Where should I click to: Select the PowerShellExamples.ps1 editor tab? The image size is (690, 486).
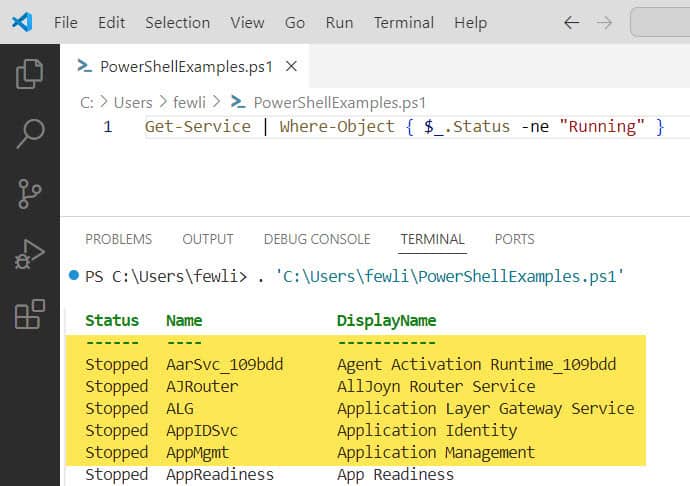[185, 66]
